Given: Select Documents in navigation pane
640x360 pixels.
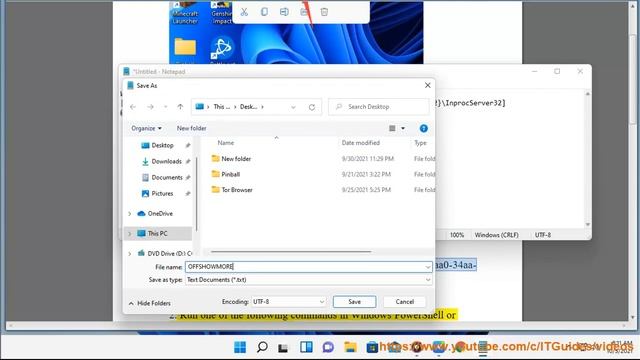Looking at the screenshot, I should (167, 178).
